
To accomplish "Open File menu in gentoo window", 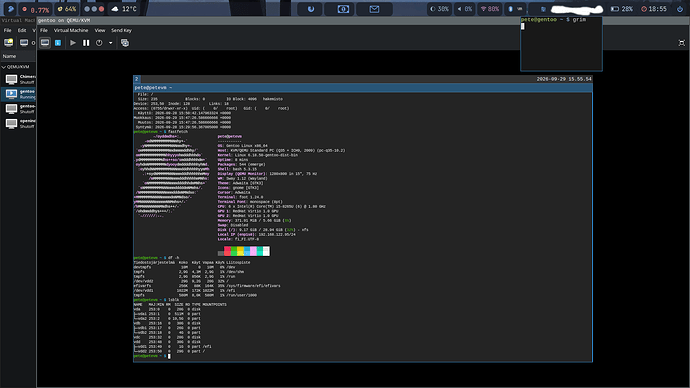I will (x=44, y=30).
